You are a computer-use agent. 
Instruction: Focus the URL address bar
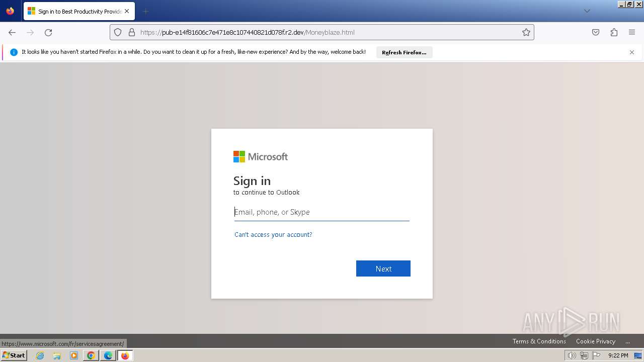click(322, 32)
